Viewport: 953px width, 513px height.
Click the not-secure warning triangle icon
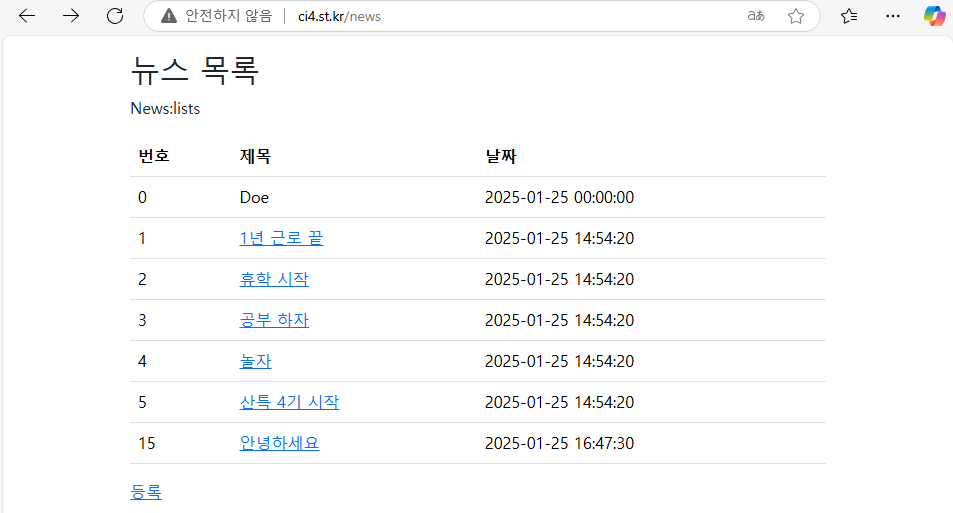(x=168, y=16)
